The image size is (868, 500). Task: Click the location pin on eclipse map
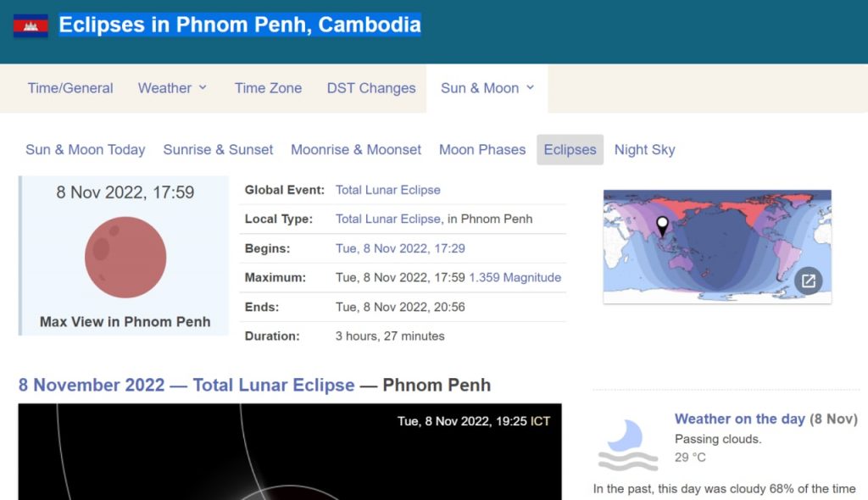[x=662, y=225]
